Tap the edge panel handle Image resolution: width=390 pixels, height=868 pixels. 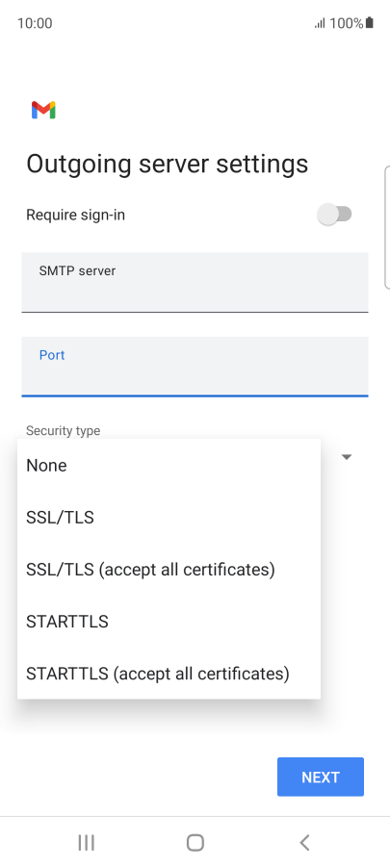387,227
